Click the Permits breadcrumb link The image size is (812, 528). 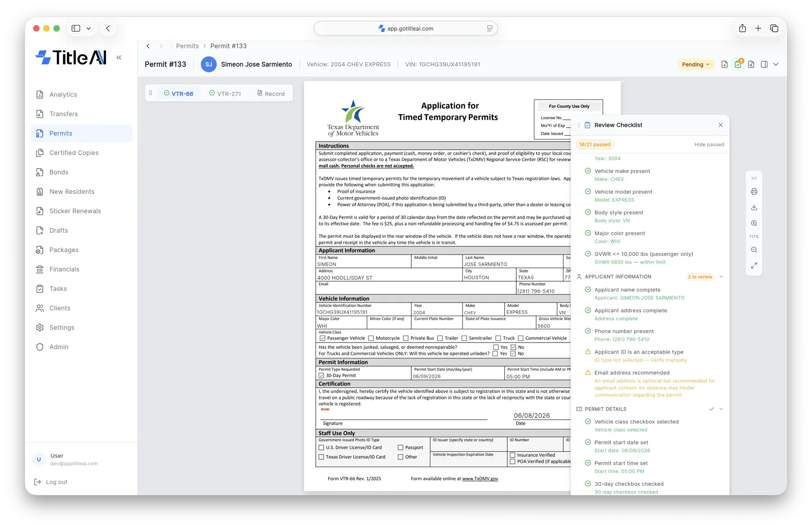(x=187, y=46)
